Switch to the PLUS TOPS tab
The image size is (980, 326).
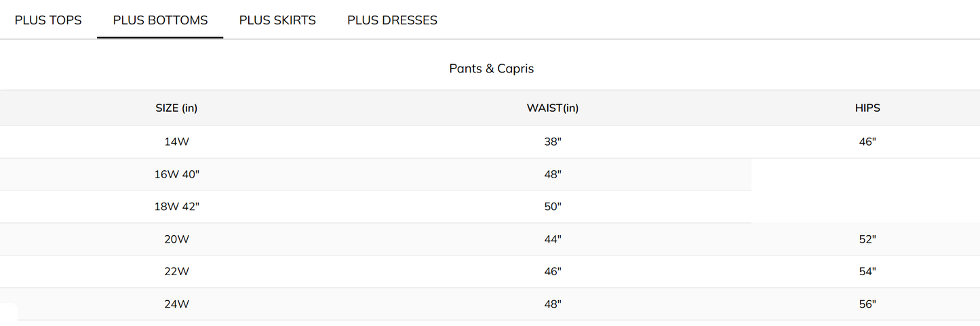[48, 20]
